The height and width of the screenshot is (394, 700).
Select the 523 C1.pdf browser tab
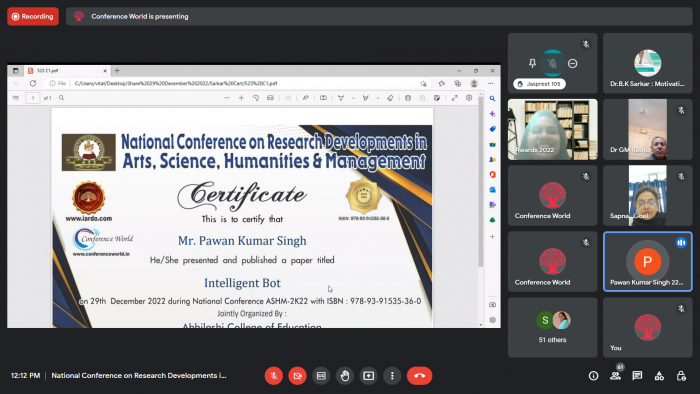pos(67,71)
